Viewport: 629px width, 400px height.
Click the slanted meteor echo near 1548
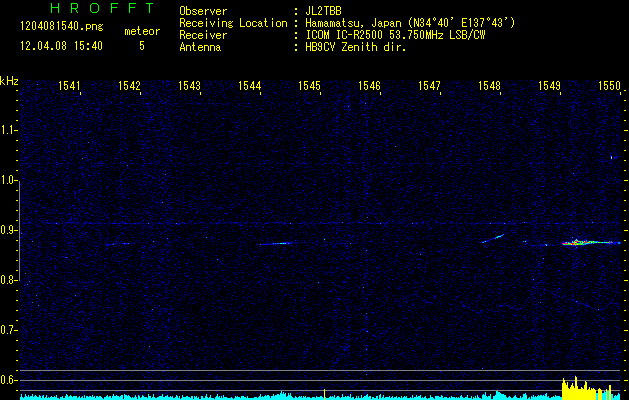click(493, 238)
